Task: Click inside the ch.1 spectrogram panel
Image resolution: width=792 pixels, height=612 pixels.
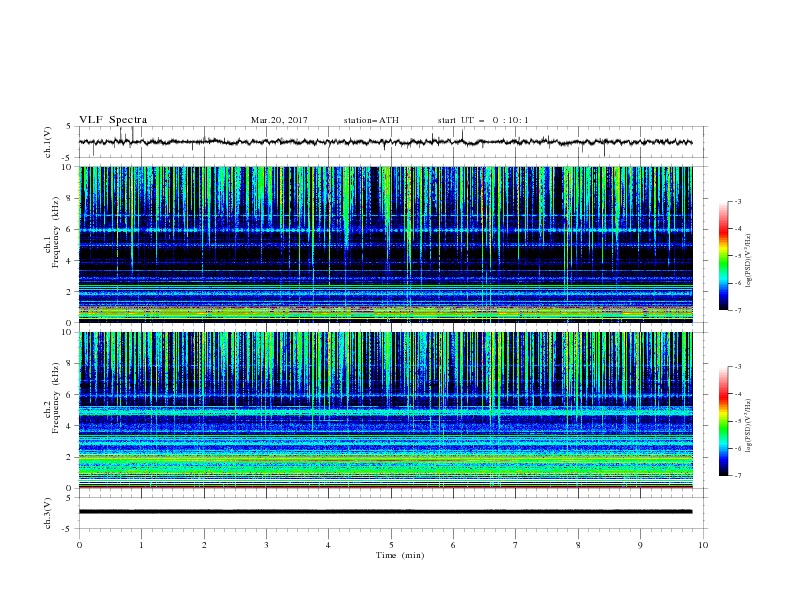Action: 385,244
